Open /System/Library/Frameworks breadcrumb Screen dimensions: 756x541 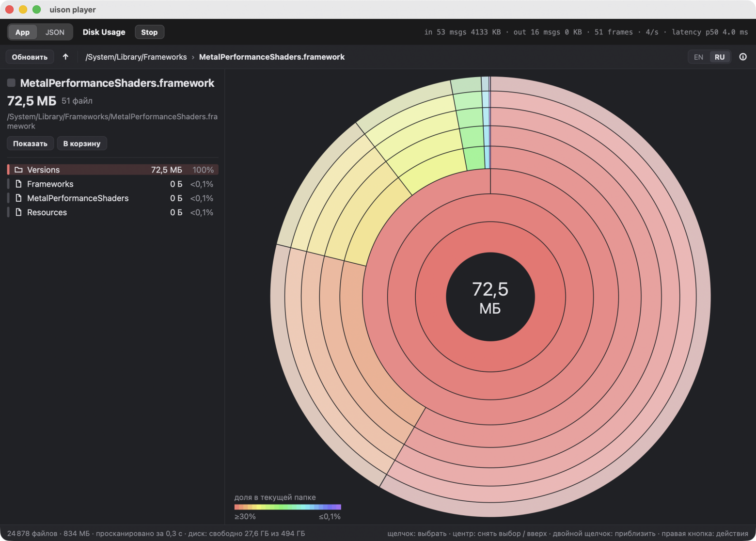(x=136, y=57)
